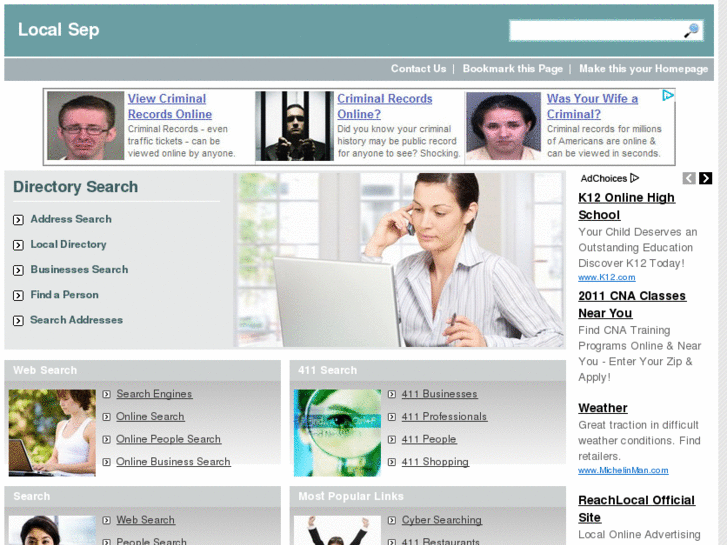Open the Online People Search link
The image size is (727, 545).
point(168,439)
